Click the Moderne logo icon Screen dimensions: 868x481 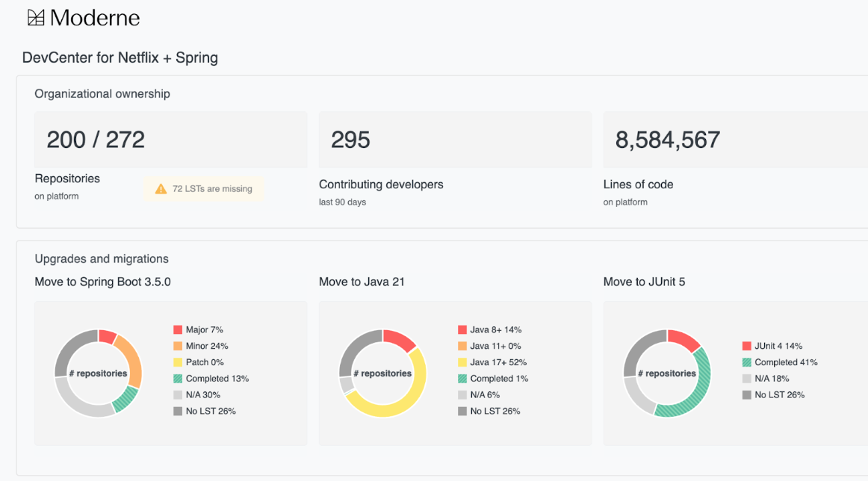click(36, 18)
